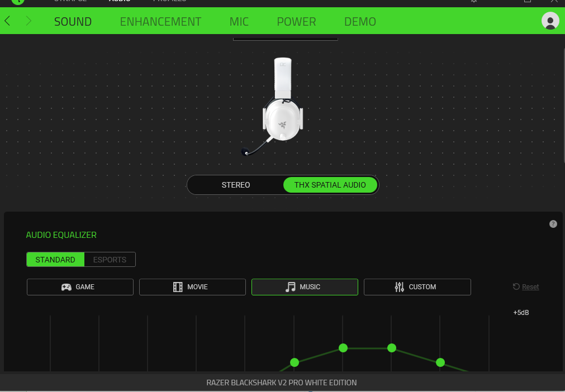Image resolution: width=565 pixels, height=392 pixels.
Task: Choose the ESPORTS equalizer set
Action: [x=110, y=260]
